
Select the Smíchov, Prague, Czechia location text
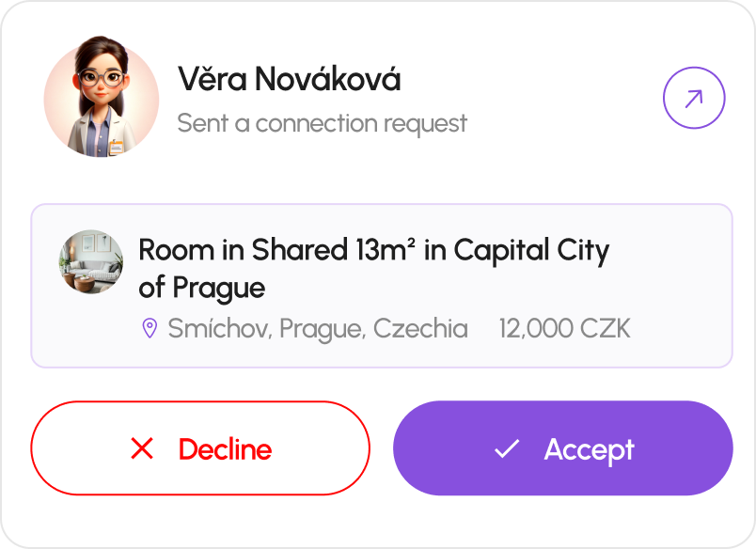point(317,328)
